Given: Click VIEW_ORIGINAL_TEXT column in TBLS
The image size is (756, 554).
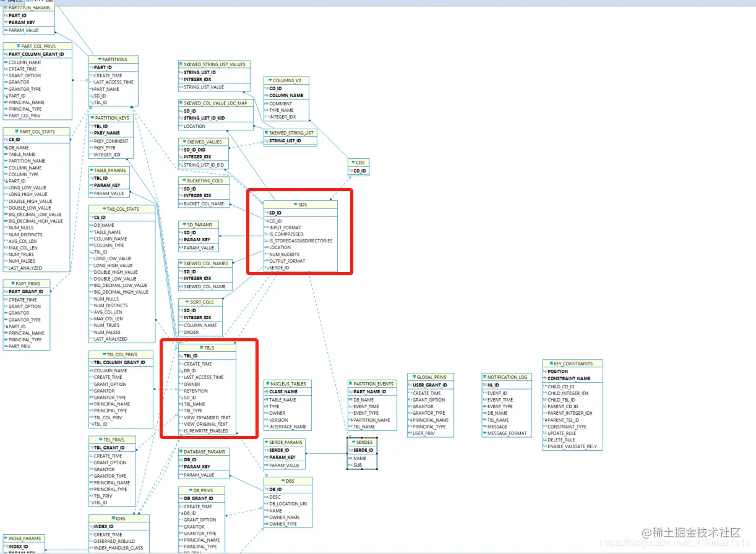Looking at the screenshot, I should click(x=206, y=424).
